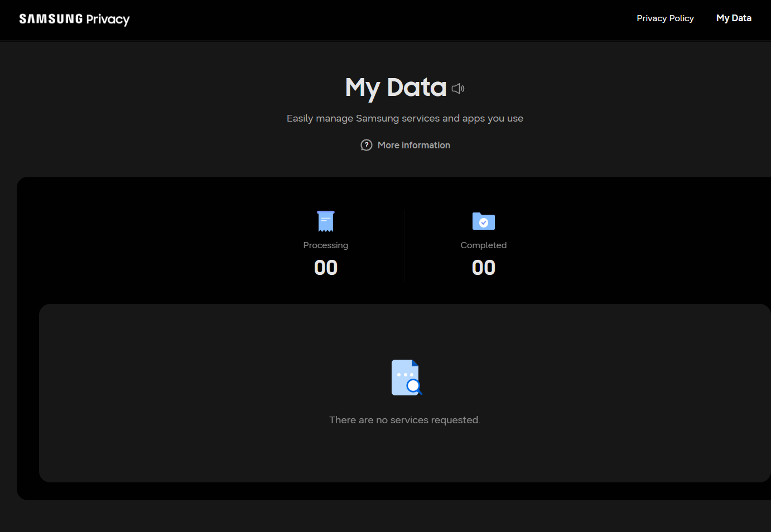Click the Completed count 00
The height and width of the screenshot is (532, 771).
(x=484, y=268)
